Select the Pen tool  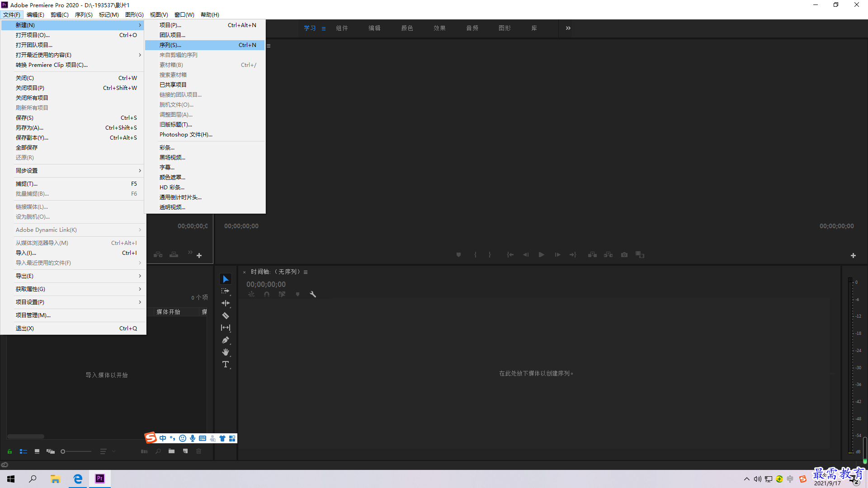click(x=226, y=340)
